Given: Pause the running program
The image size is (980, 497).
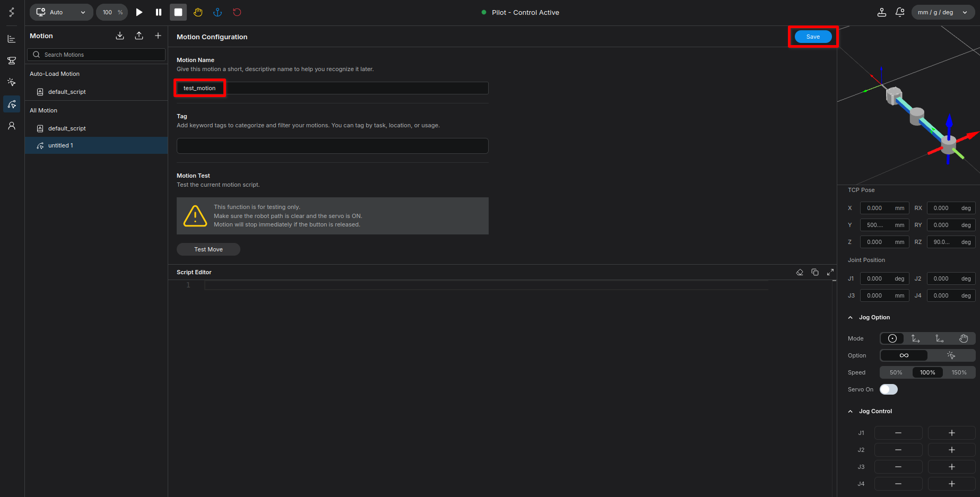Looking at the screenshot, I should tap(159, 12).
